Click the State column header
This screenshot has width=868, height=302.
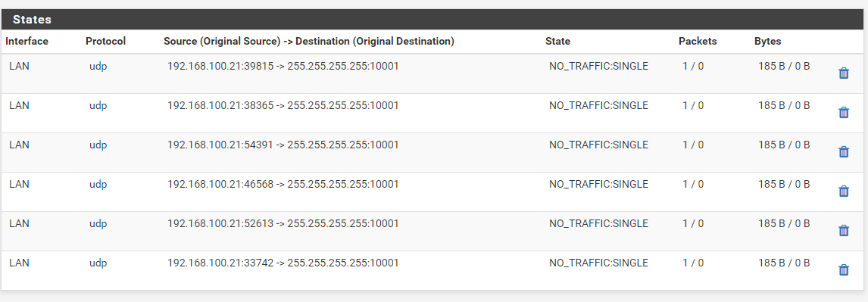click(557, 42)
